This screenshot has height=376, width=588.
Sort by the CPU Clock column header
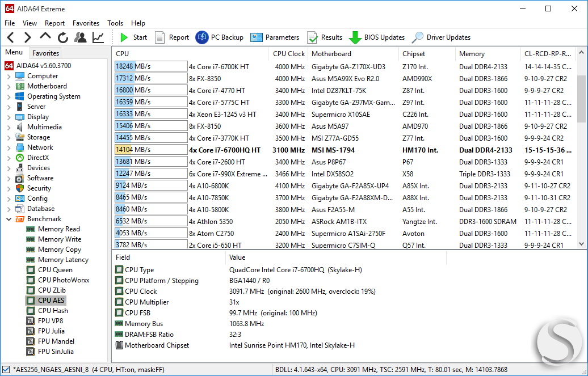click(288, 54)
